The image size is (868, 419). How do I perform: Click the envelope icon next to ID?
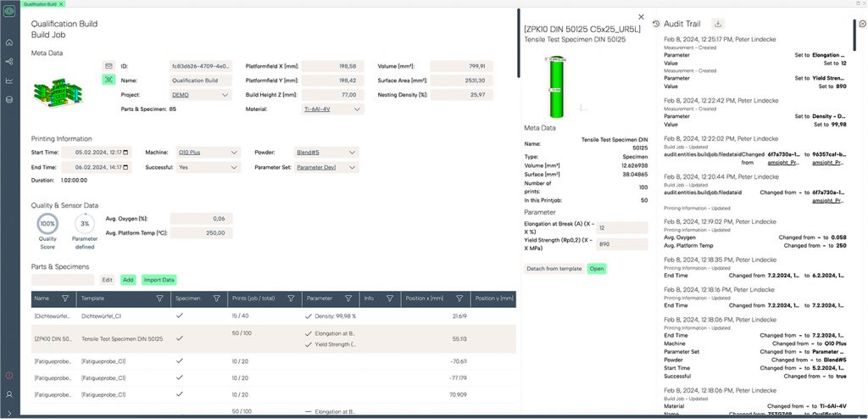(108, 66)
